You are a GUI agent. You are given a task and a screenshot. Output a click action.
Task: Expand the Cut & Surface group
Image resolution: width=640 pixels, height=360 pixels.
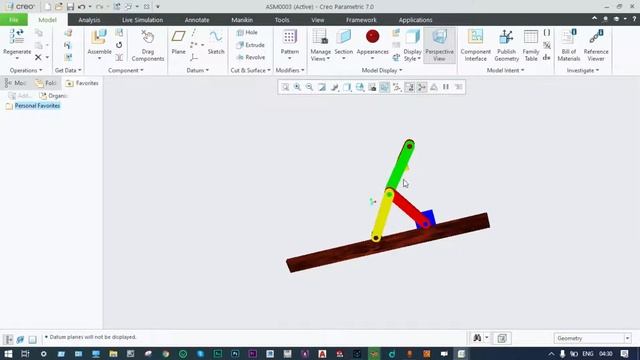point(251,70)
